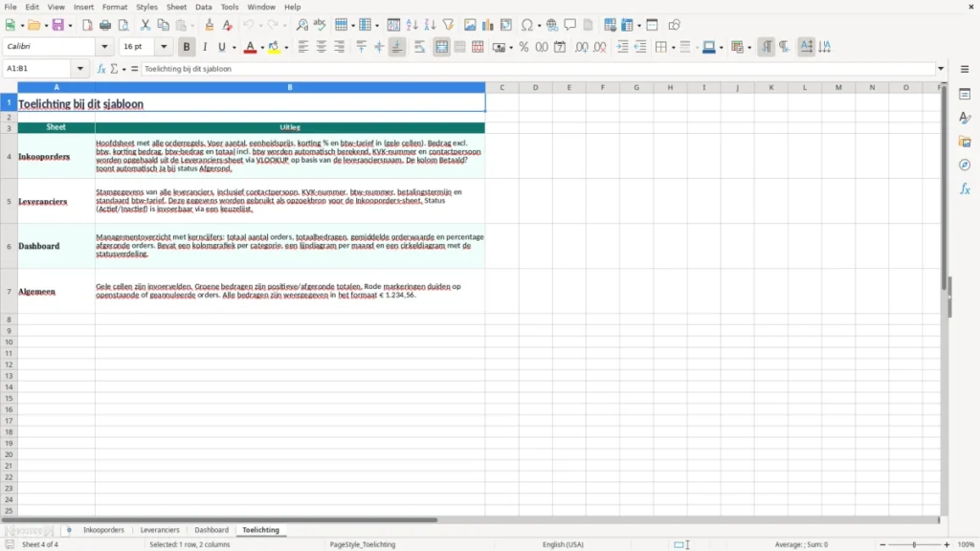Click the zoom in plus button
Viewport: 980px width, 551px height.
(x=947, y=544)
